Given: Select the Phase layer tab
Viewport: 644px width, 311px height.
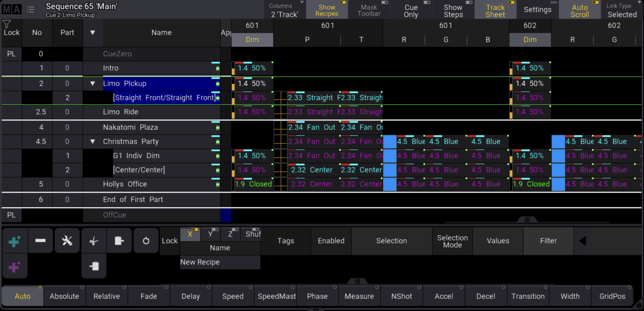Looking at the screenshot, I should point(317,296).
